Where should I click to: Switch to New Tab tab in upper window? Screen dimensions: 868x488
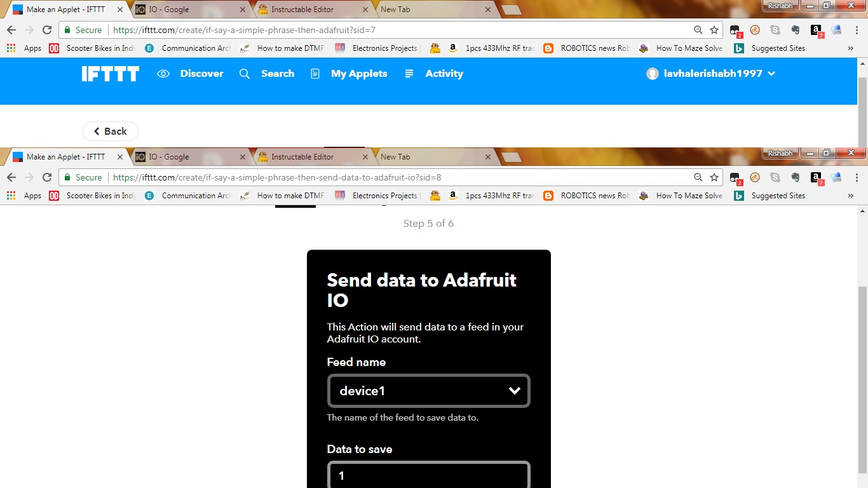coord(435,10)
